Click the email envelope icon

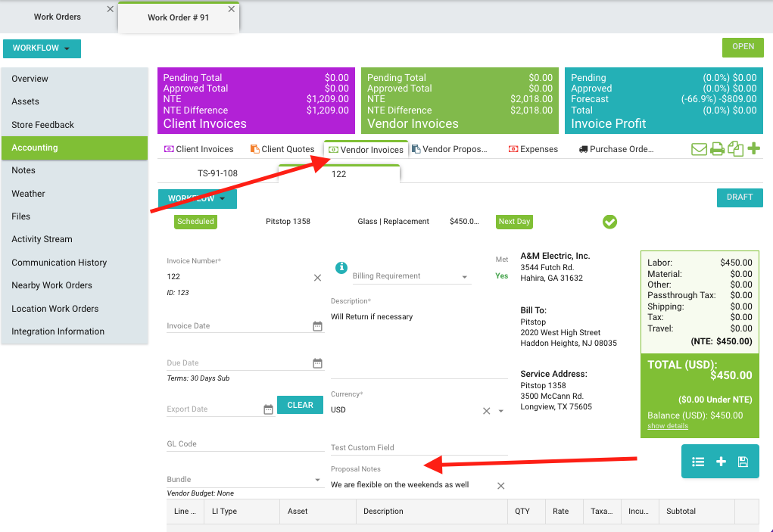[x=699, y=149]
